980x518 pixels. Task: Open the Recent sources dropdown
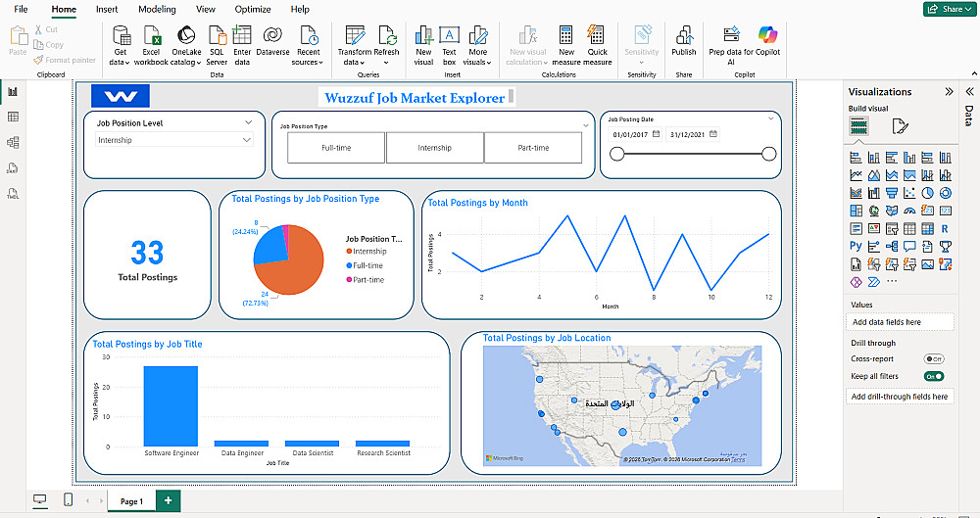point(308,45)
